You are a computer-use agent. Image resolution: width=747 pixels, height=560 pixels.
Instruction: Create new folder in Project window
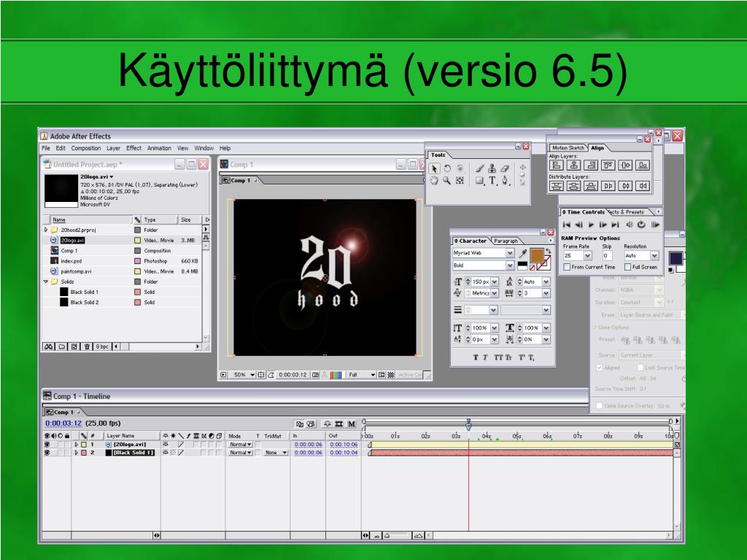(62, 346)
